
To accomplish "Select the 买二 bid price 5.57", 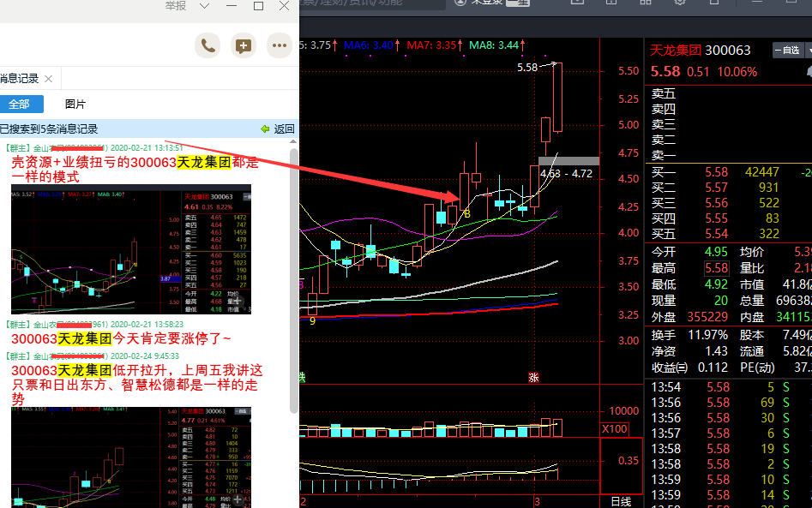I will 716,188.
